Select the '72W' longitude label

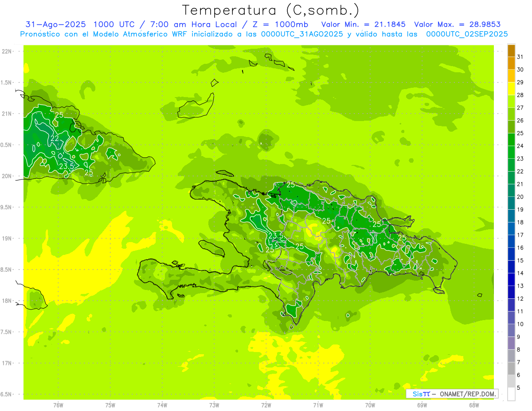[x=266, y=405]
